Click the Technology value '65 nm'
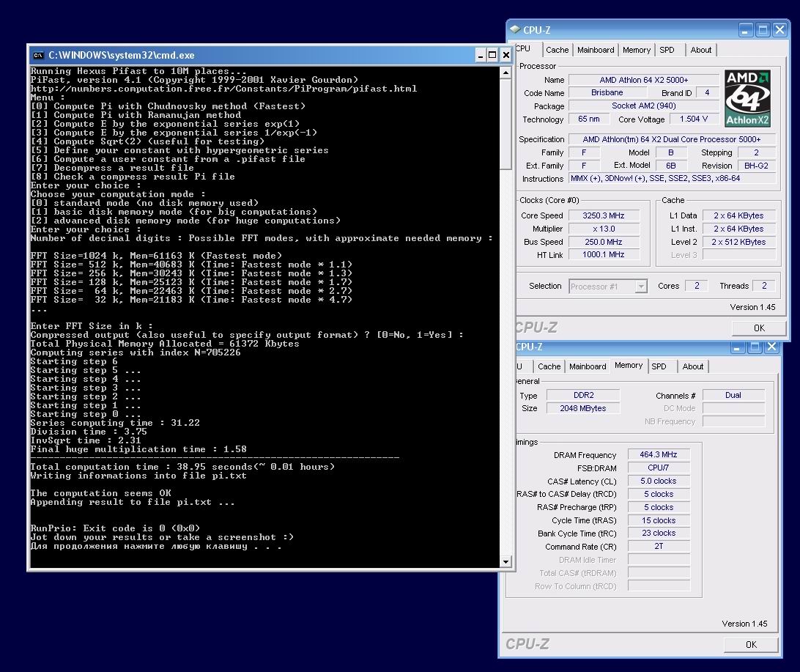This screenshot has width=800, height=672. [589, 119]
